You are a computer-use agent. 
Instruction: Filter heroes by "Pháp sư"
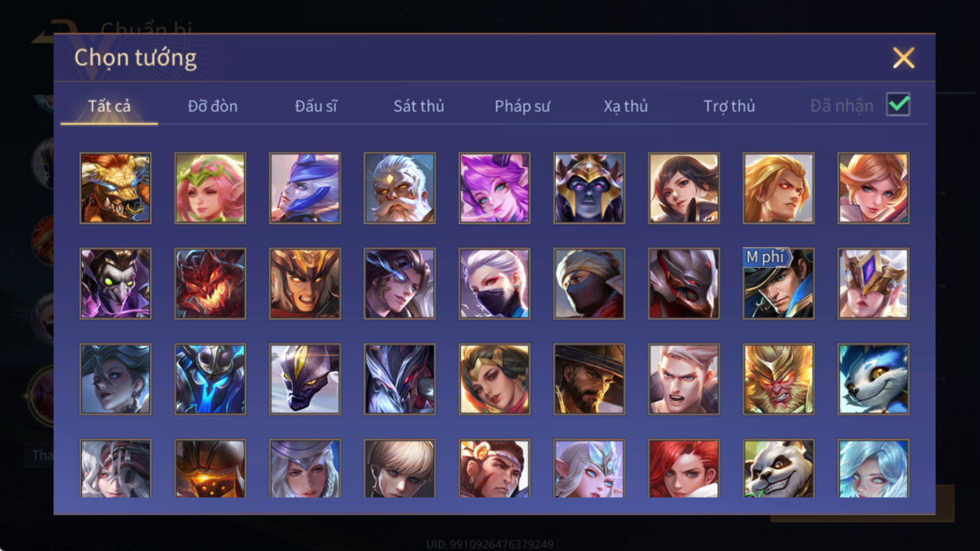(x=522, y=106)
